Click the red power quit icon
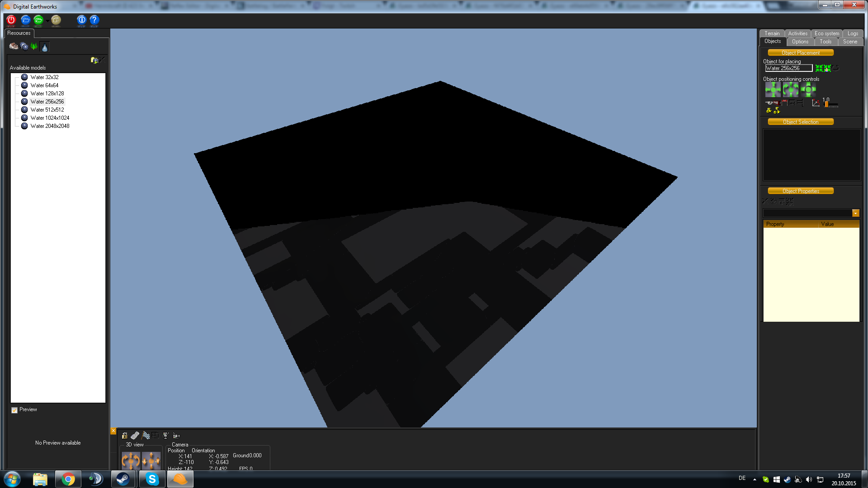 click(x=11, y=20)
